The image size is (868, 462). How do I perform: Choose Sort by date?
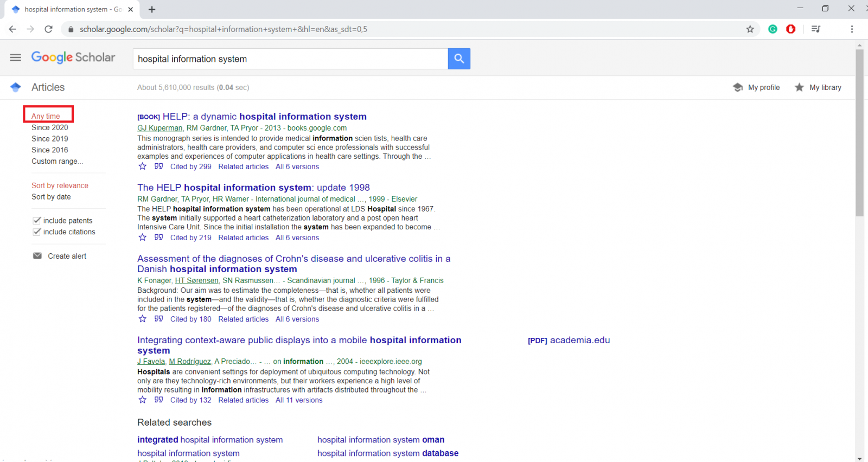point(51,197)
